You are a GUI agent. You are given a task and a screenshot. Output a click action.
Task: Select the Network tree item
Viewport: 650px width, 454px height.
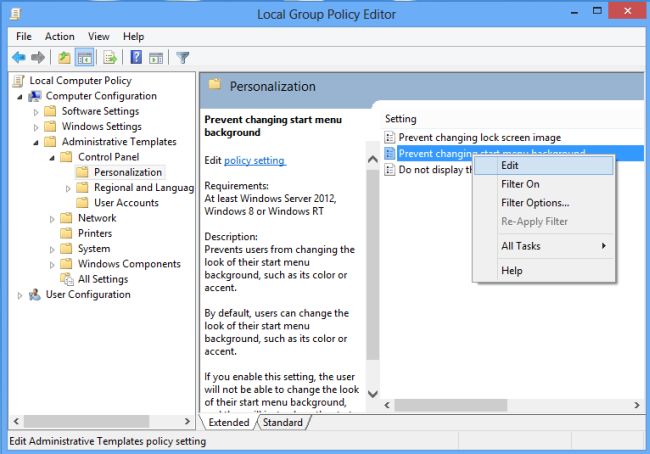click(97, 218)
